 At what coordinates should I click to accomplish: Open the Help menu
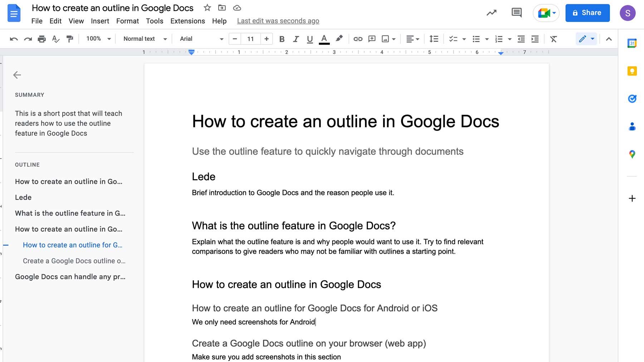(219, 21)
